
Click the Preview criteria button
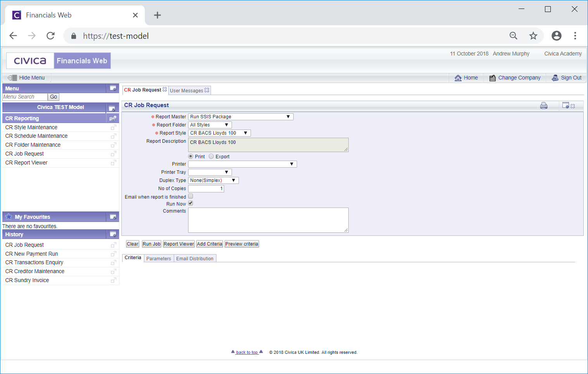pyautogui.click(x=242, y=244)
